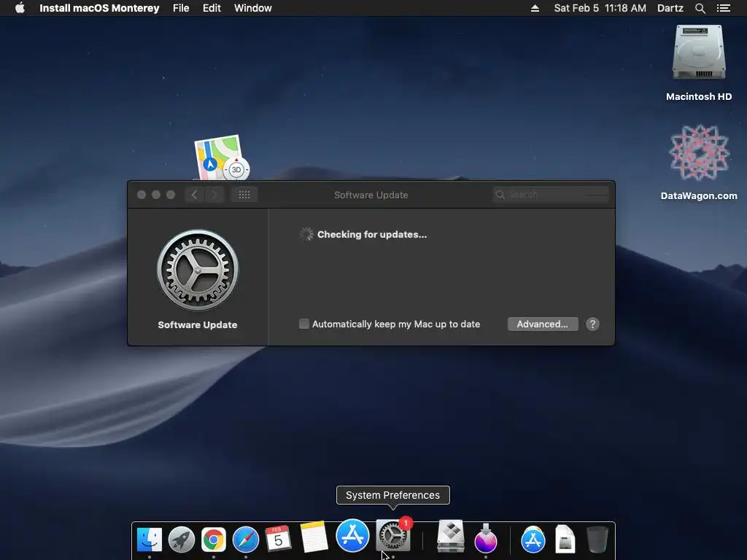Click the Maps icon on desktop

point(222,157)
